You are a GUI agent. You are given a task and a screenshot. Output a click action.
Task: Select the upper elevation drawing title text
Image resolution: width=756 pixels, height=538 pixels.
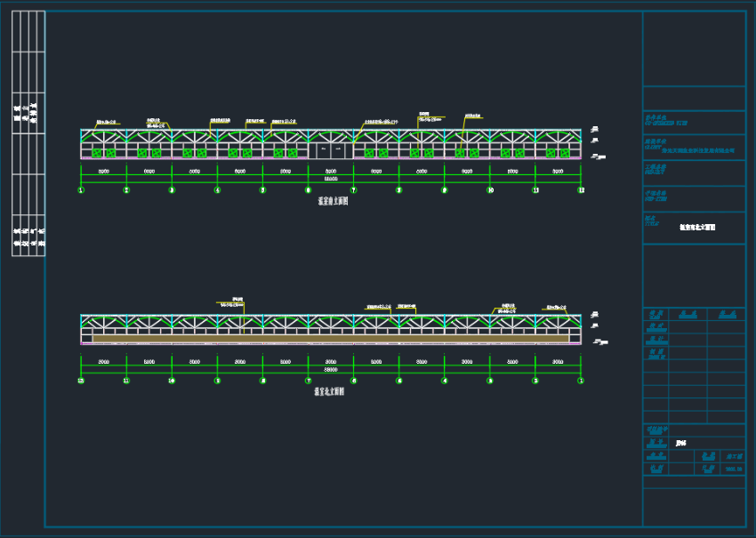click(331, 202)
